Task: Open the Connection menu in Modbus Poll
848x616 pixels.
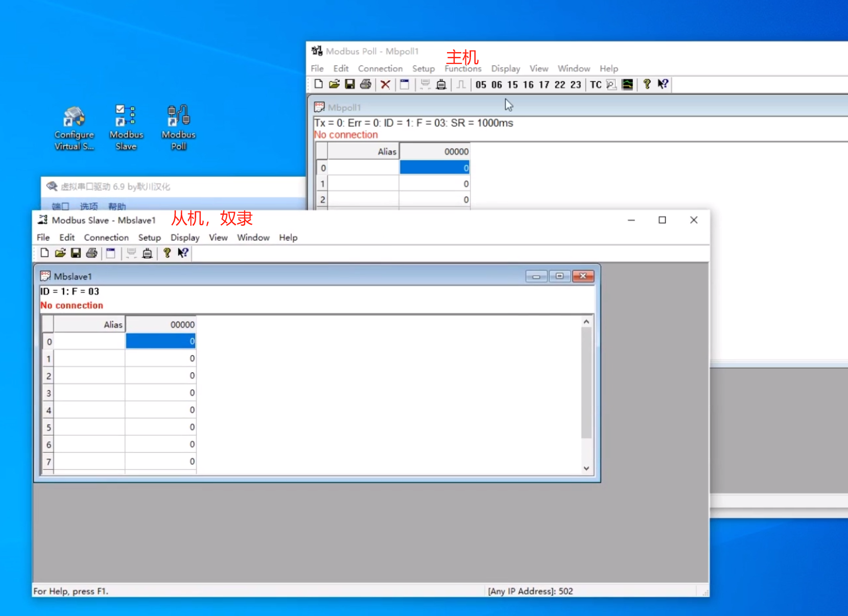Action: 381,68
